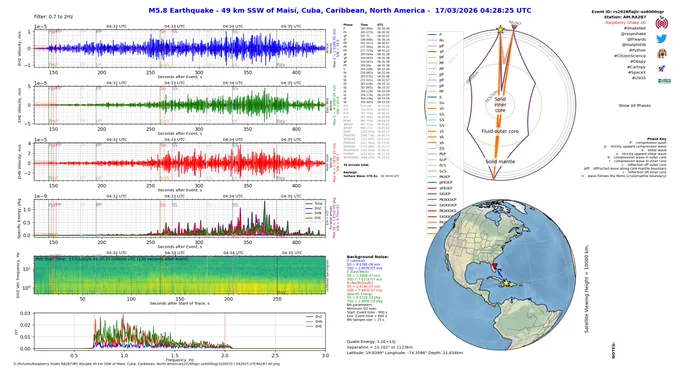Click the saved file path at bottom
Image resolution: width=680 pixels, height=369 pixels.
click(x=147, y=364)
